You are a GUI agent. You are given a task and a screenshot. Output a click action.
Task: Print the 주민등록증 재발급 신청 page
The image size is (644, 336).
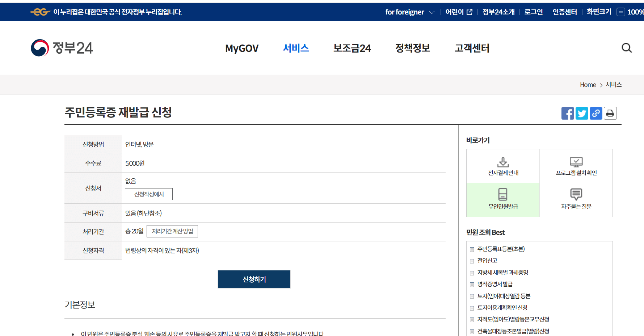[x=610, y=113]
